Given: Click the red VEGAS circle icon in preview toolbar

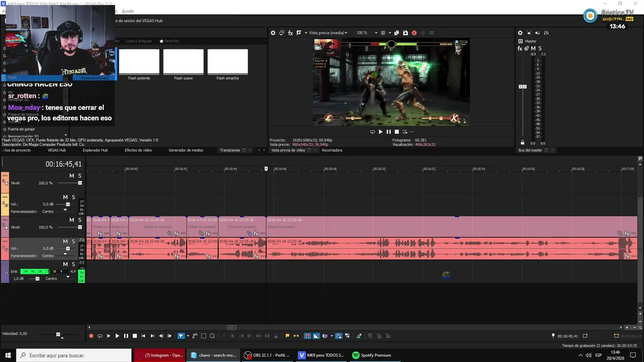Looking at the screenshot, I should (x=414, y=33).
